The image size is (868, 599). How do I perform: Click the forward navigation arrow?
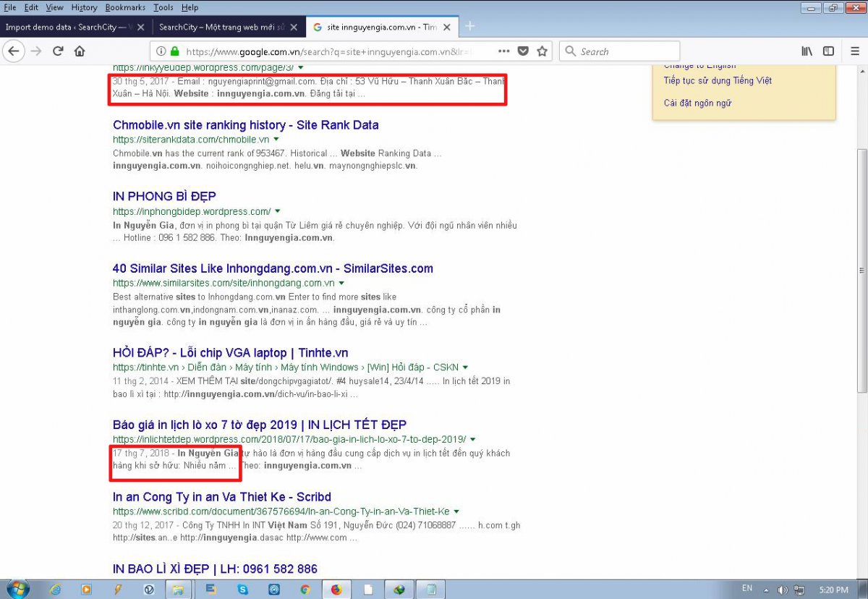36,51
